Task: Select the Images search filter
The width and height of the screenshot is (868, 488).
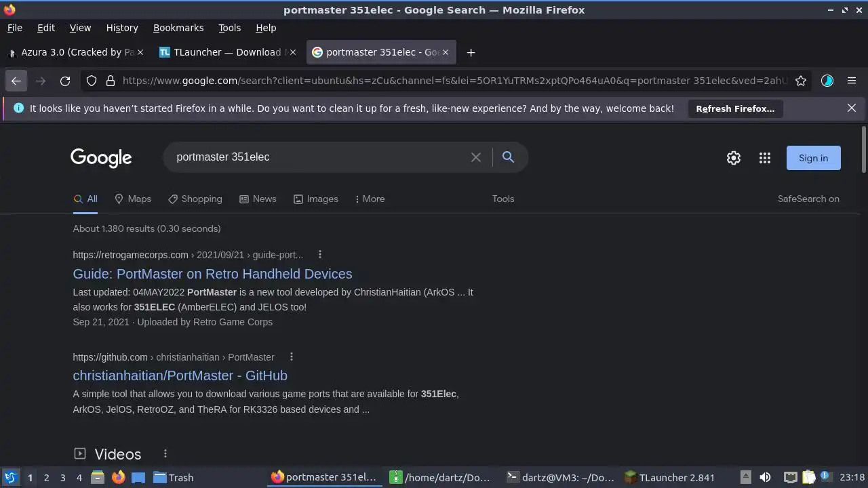Action: [316, 199]
